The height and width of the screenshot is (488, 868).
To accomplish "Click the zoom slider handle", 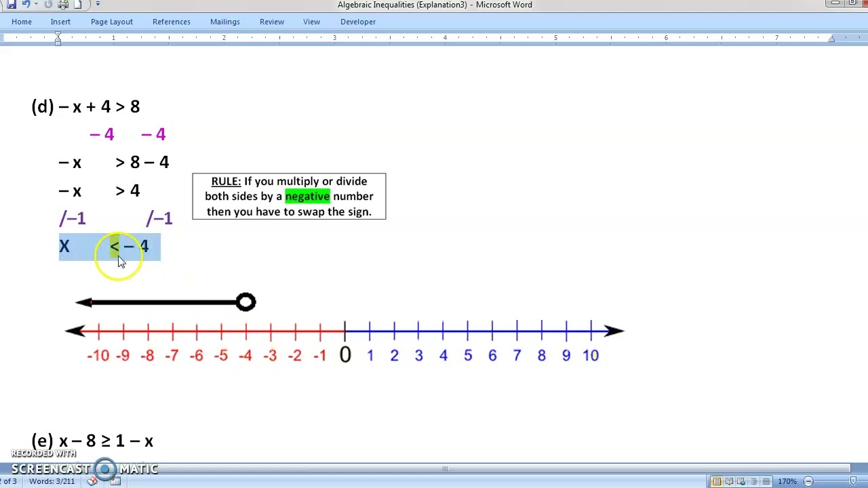I will (x=853, y=481).
